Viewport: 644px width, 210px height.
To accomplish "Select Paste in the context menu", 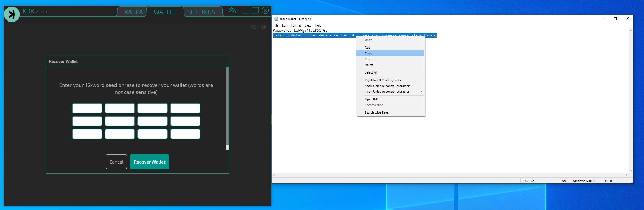I will [390, 59].
